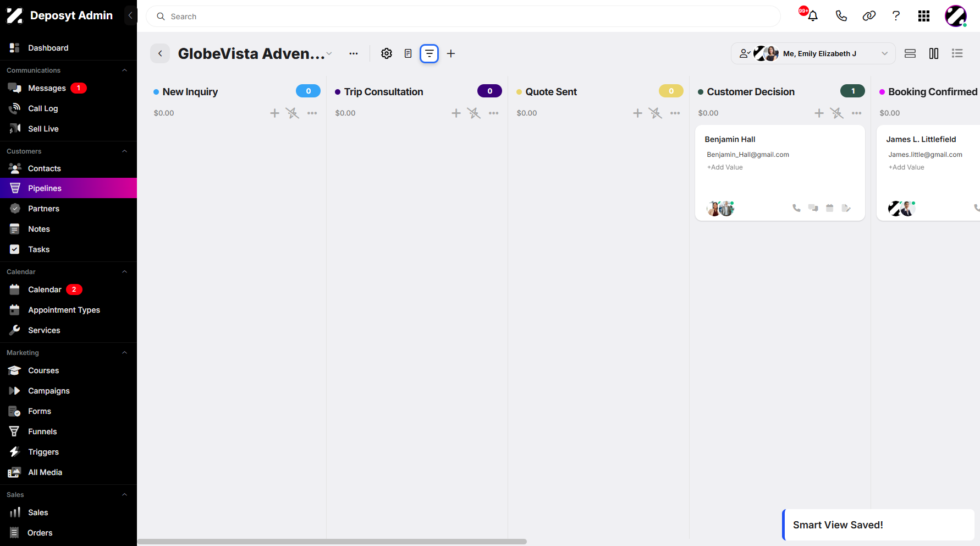Collapse the sidebar with chevron button

(x=130, y=15)
